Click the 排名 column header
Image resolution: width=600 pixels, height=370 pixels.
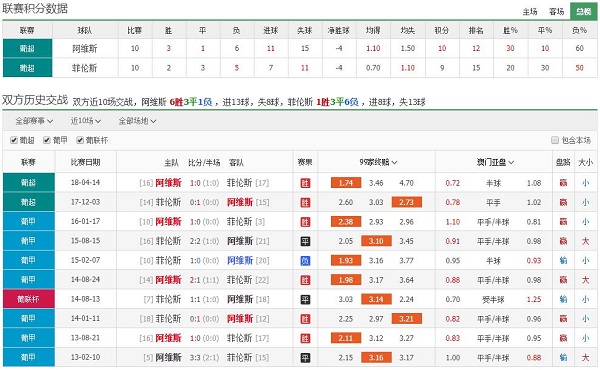[x=476, y=30]
